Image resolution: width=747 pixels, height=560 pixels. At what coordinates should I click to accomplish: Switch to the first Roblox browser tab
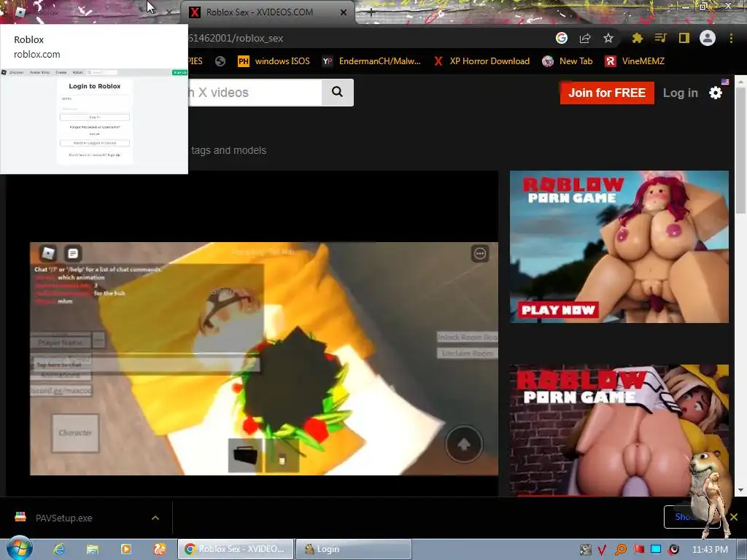[90, 12]
